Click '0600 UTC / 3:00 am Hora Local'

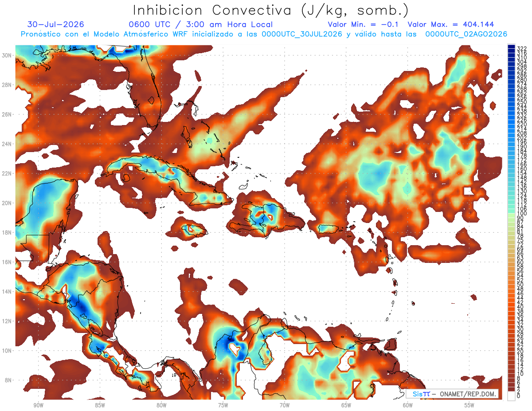(200, 24)
